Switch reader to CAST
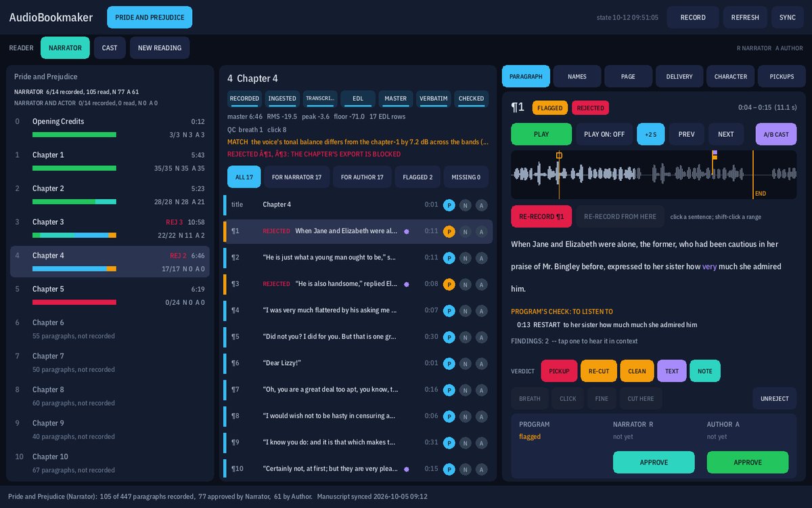 [110, 48]
